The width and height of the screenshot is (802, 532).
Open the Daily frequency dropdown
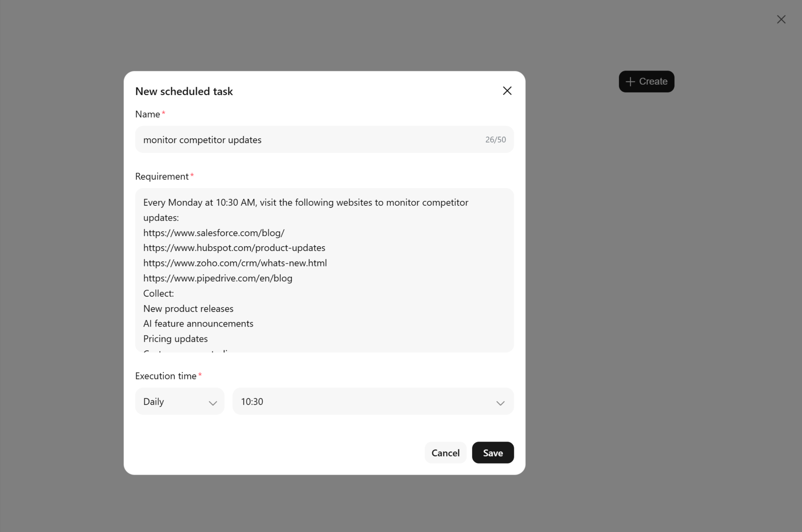[x=180, y=401]
